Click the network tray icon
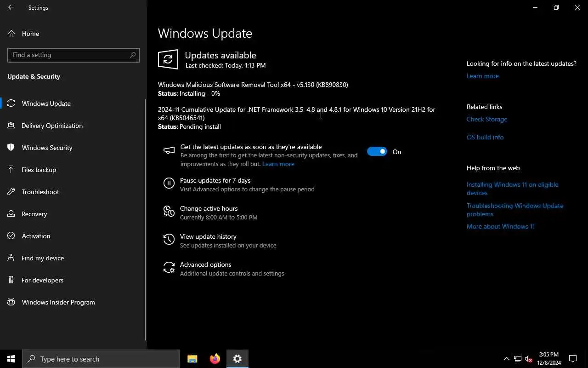588x368 pixels. 518,359
